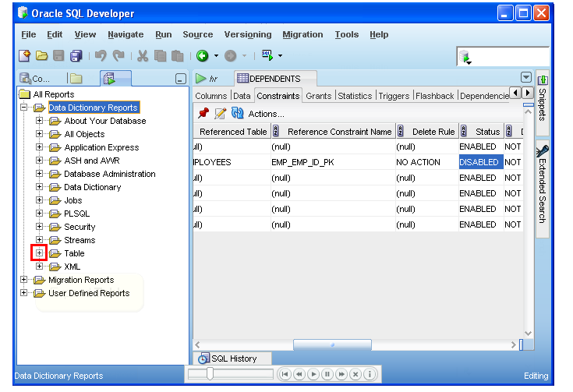Click the Redo toolbar icon
573x392 pixels.
(x=118, y=56)
